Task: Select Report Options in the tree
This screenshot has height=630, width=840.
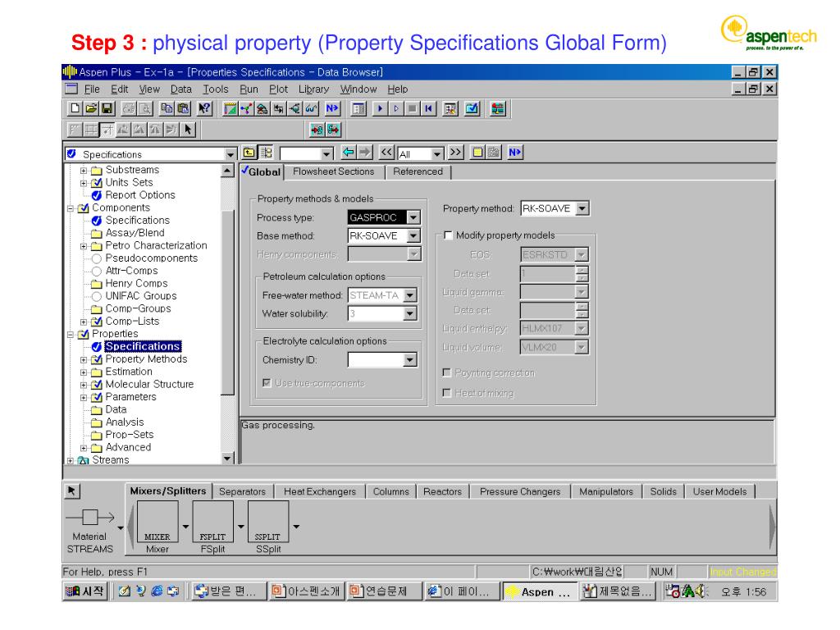Action: click(x=139, y=195)
